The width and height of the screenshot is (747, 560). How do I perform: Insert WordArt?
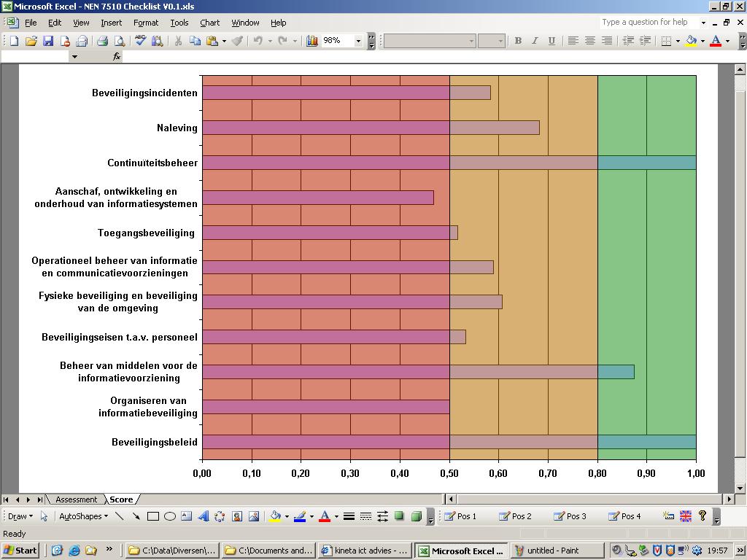(204, 516)
